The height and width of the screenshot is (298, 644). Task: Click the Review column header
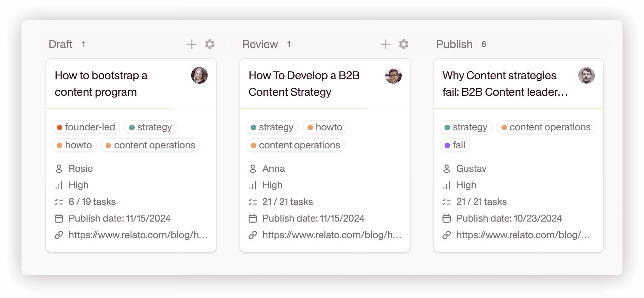260,44
